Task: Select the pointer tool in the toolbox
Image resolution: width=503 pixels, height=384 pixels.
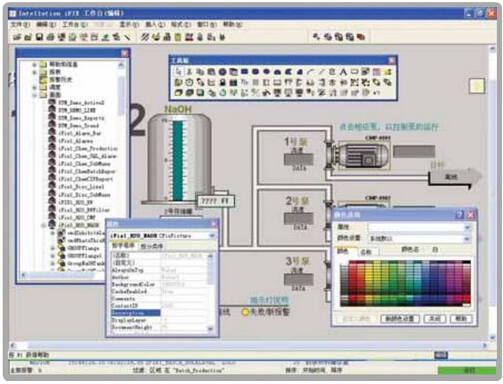Action: [179, 71]
